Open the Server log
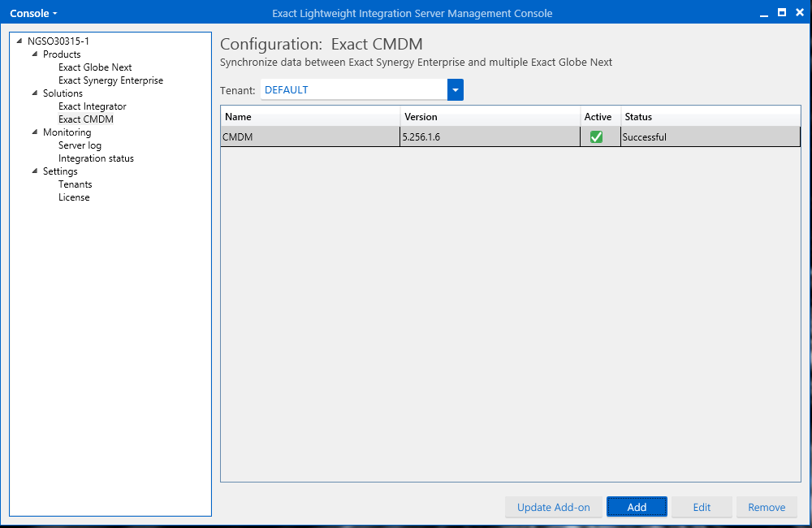The image size is (812, 528). click(80, 145)
